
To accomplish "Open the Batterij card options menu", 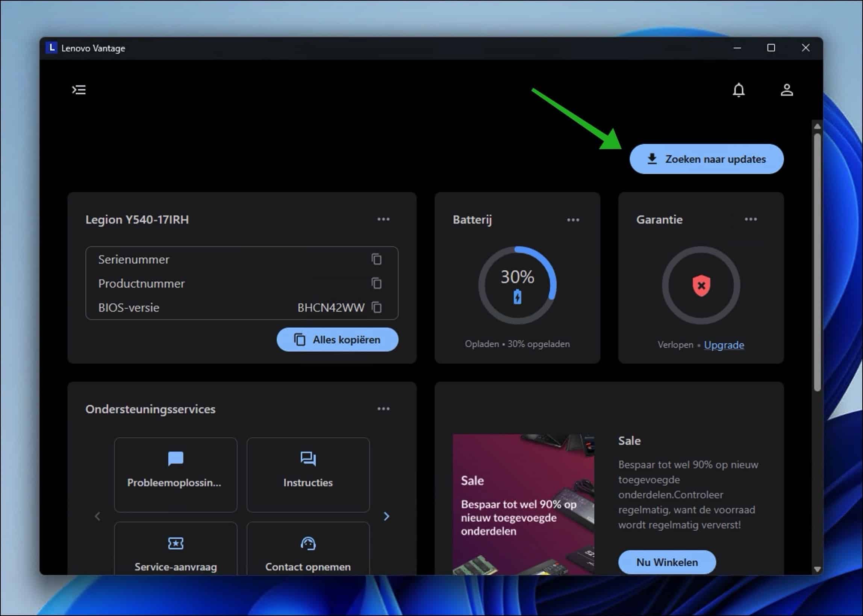I will pyautogui.click(x=573, y=219).
